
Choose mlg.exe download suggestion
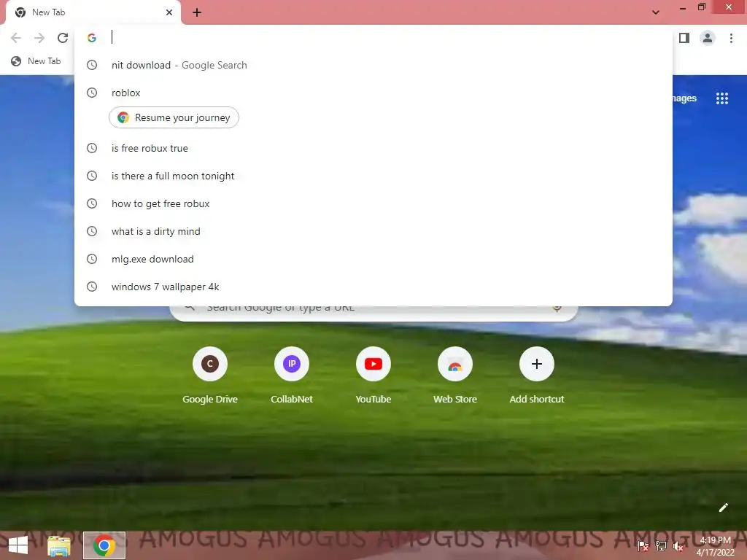click(x=373, y=259)
